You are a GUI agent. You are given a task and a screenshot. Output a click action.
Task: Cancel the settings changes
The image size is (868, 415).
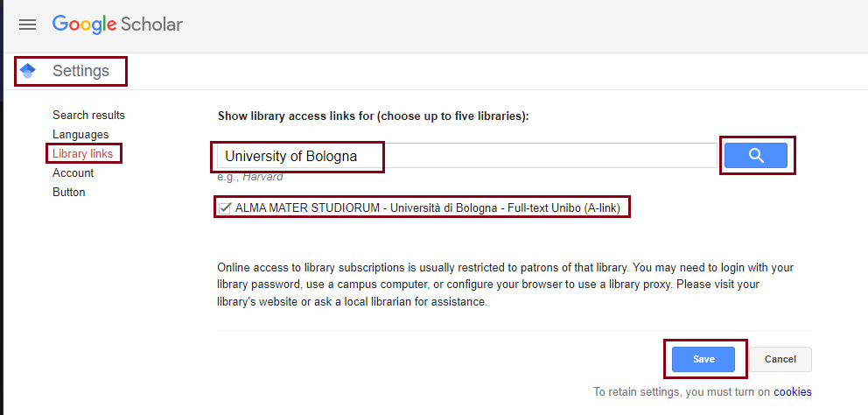tap(780, 359)
